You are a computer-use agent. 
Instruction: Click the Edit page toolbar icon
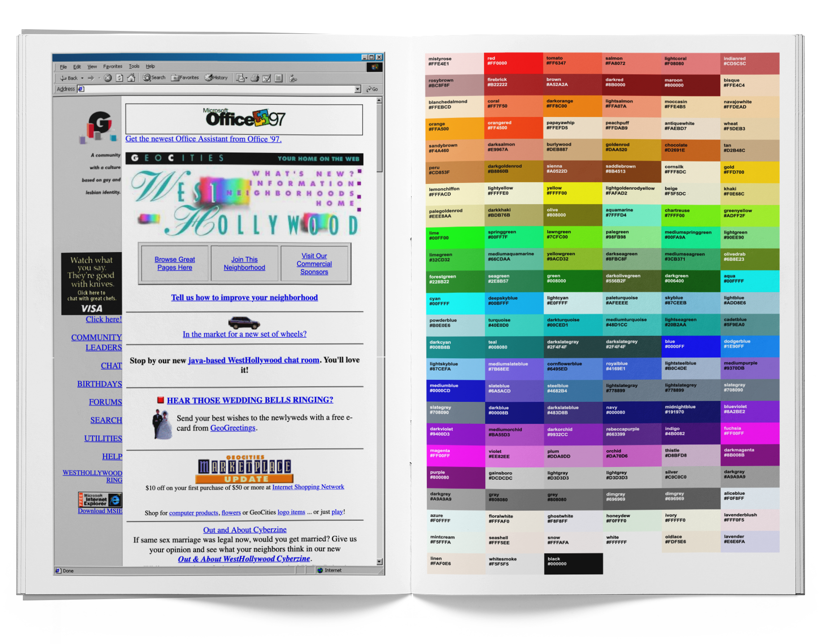pyautogui.click(x=266, y=78)
